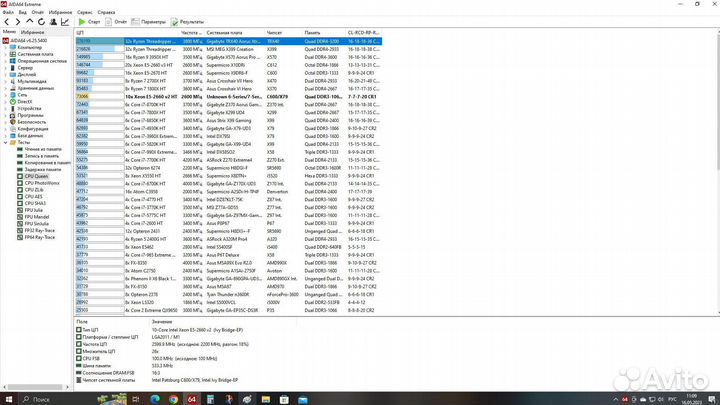Switch to the Избранное sidebar tab
This screenshot has height=405, width=720.
[33, 32]
